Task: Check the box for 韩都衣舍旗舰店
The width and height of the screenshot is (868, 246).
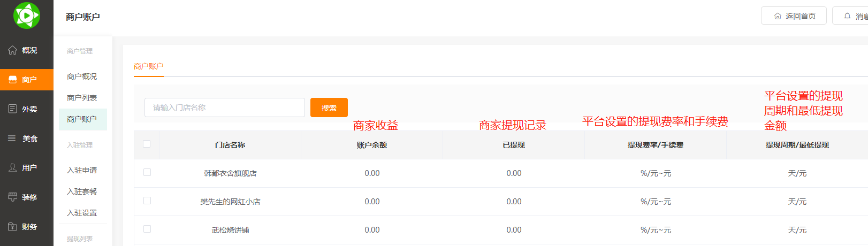Action: tap(147, 172)
